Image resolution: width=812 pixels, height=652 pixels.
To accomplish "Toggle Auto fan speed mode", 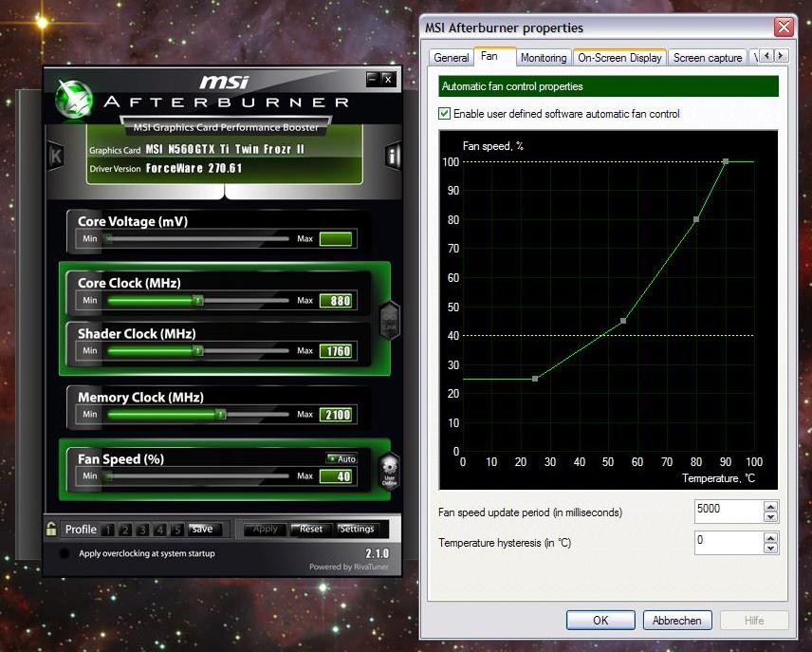I will point(341,458).
